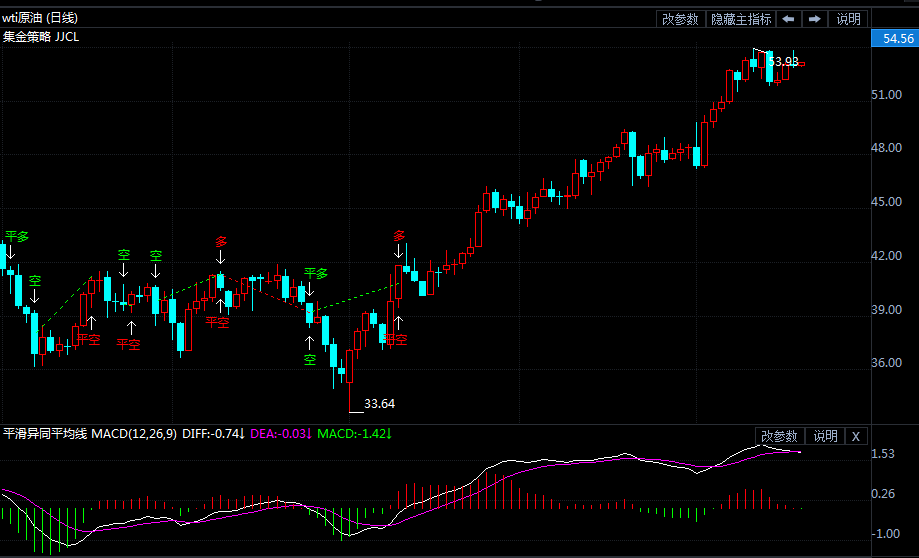Click the right arrow navigation button
The width and height of the screenshot is (919, 558).
815,19
